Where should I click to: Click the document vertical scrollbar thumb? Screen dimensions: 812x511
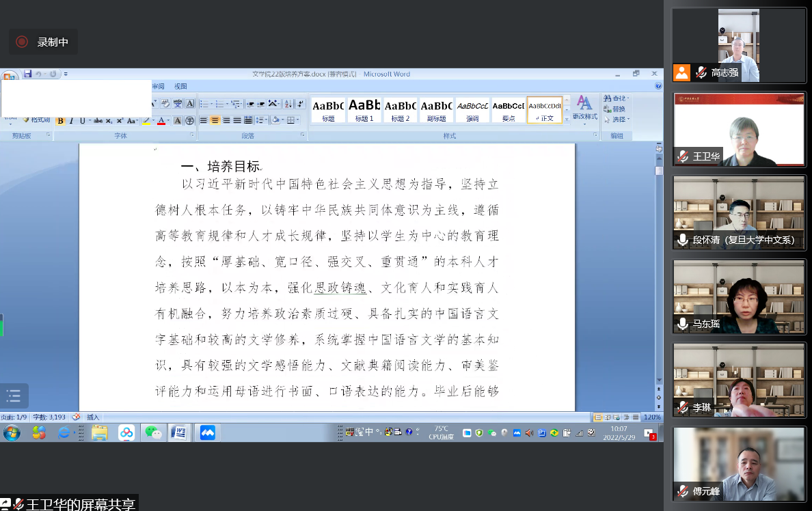pos(659,170)
